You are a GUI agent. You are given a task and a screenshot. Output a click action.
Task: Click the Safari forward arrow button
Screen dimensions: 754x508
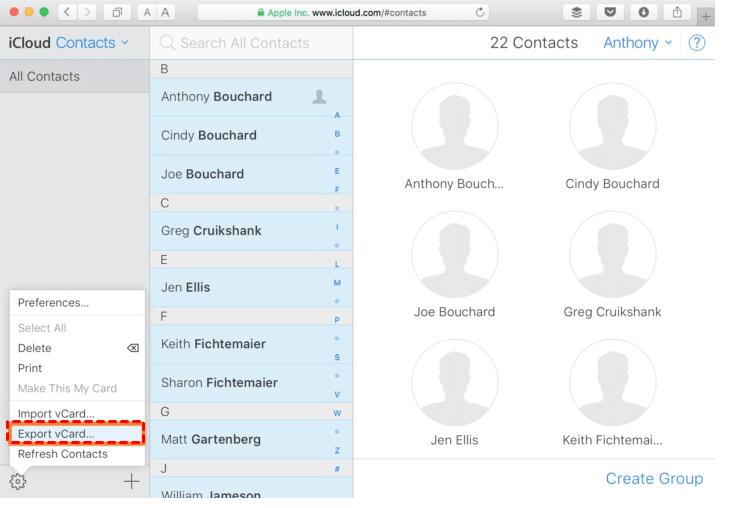click(x=87, y=12)
